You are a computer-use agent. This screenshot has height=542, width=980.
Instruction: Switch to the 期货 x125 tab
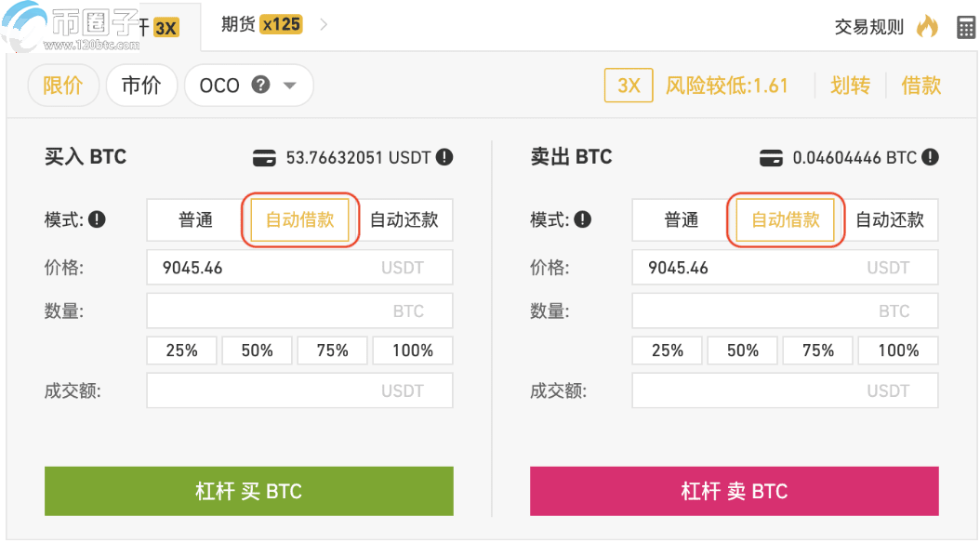(260, 24)
